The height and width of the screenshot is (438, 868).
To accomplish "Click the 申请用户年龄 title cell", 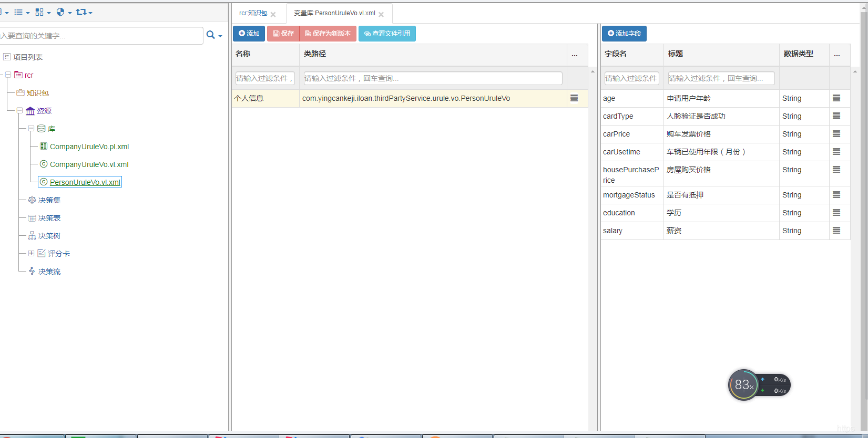I will coord(721,98).
